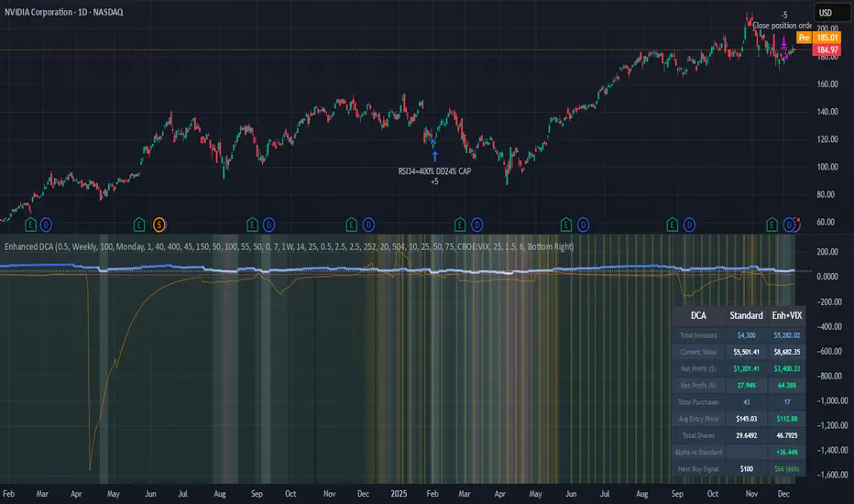Click the 46.7925 total shares cell
The image size is (854, 504).
click(787, 435)
